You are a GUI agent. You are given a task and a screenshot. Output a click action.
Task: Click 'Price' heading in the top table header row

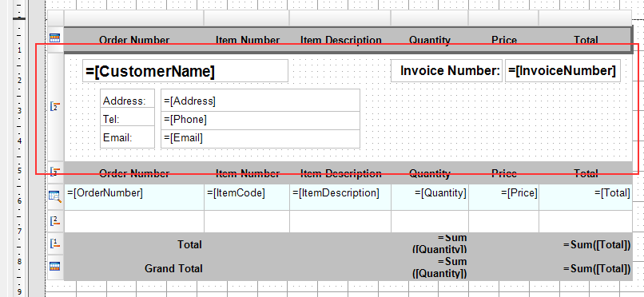point(504,40)
